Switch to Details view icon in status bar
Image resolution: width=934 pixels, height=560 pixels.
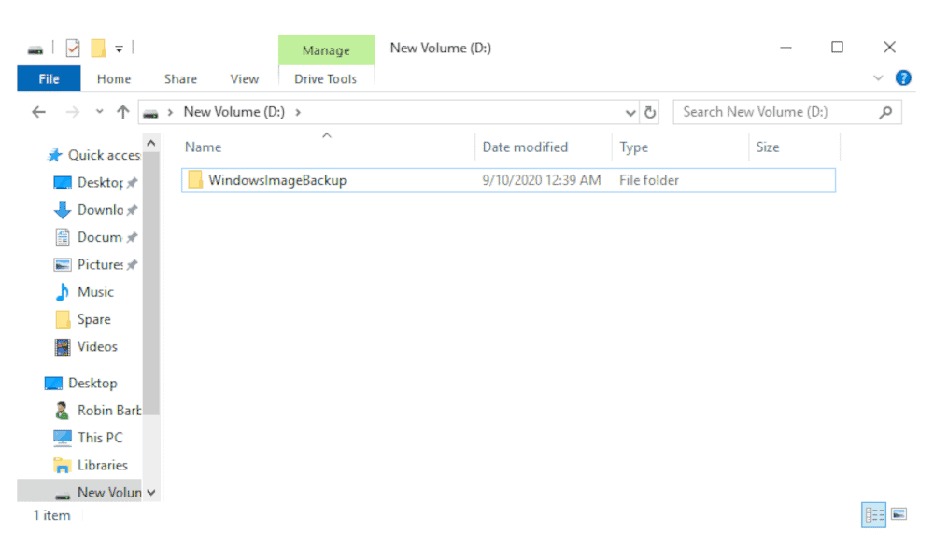click(x=874, y=515)
